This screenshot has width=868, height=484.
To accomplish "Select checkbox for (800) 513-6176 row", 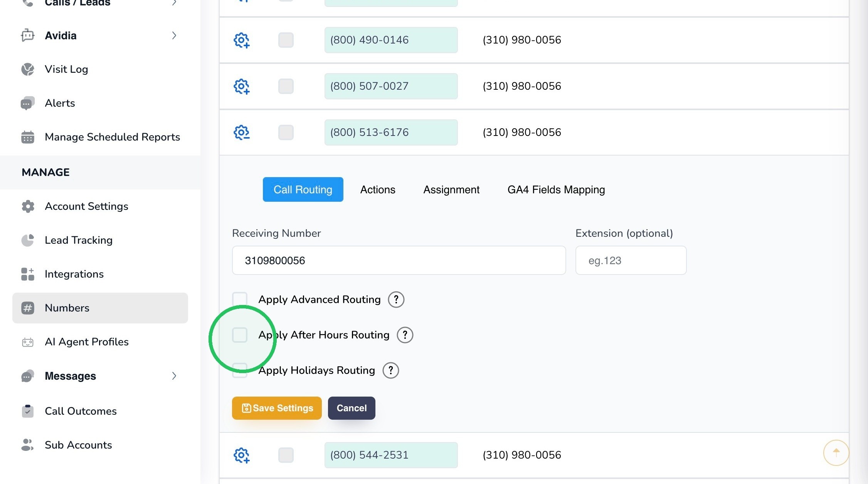I will point(286,132).
